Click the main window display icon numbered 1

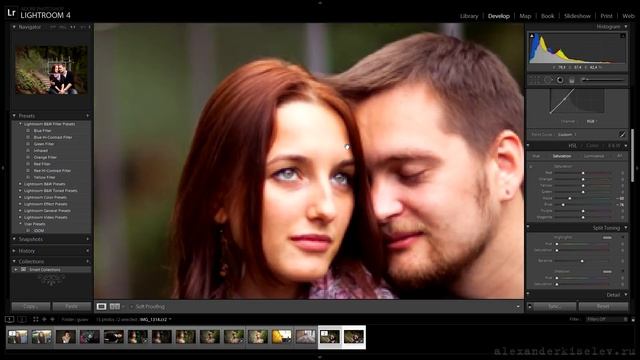coord(9,319)
